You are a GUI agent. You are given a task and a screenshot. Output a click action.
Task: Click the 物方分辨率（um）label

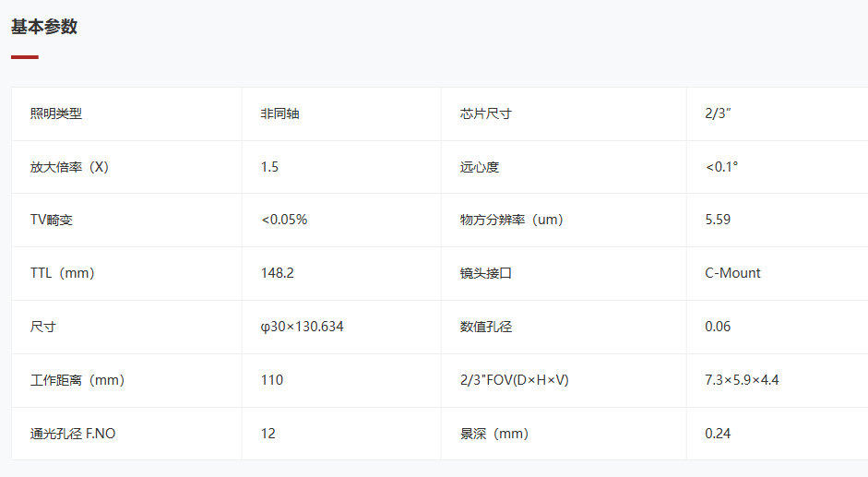[512, 220]
